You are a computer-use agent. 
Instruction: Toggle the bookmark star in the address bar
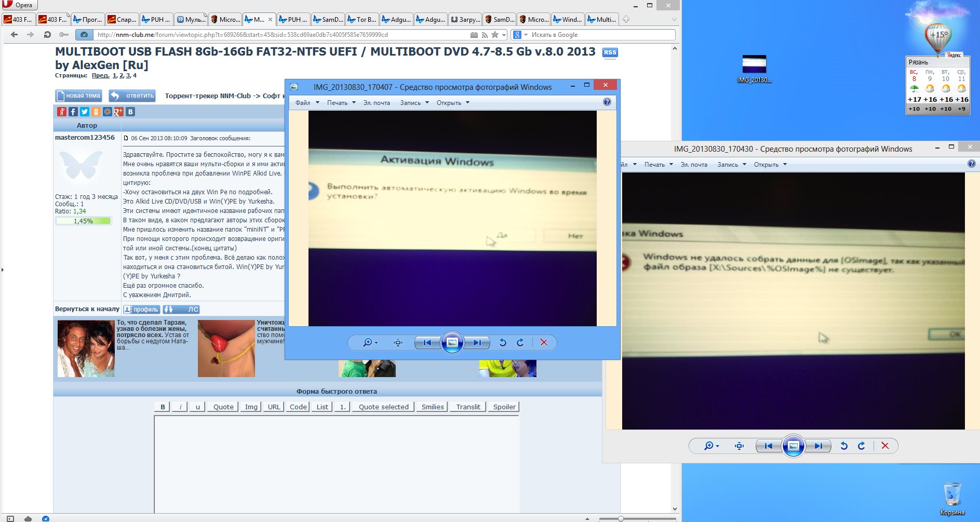[x=495, y=35]
